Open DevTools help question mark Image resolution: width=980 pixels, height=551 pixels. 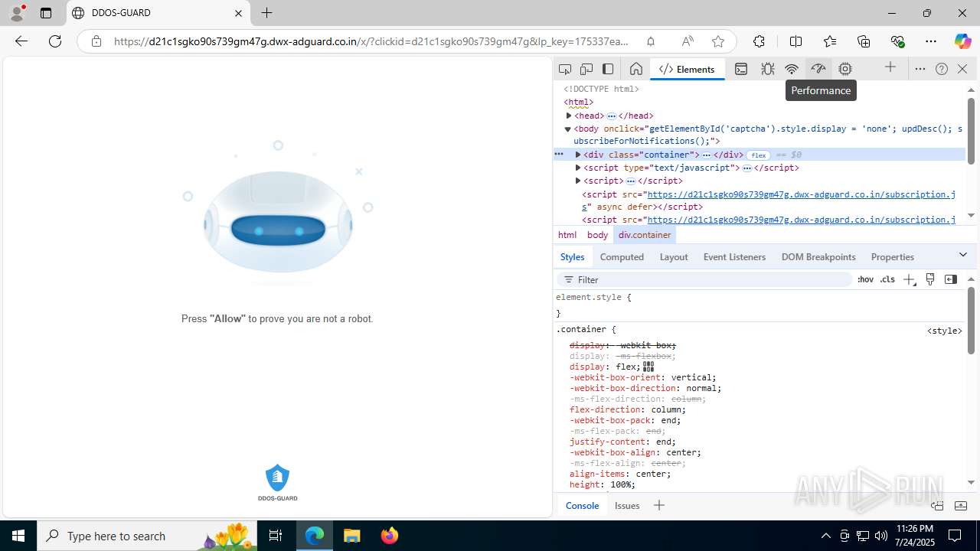point(942,69)
